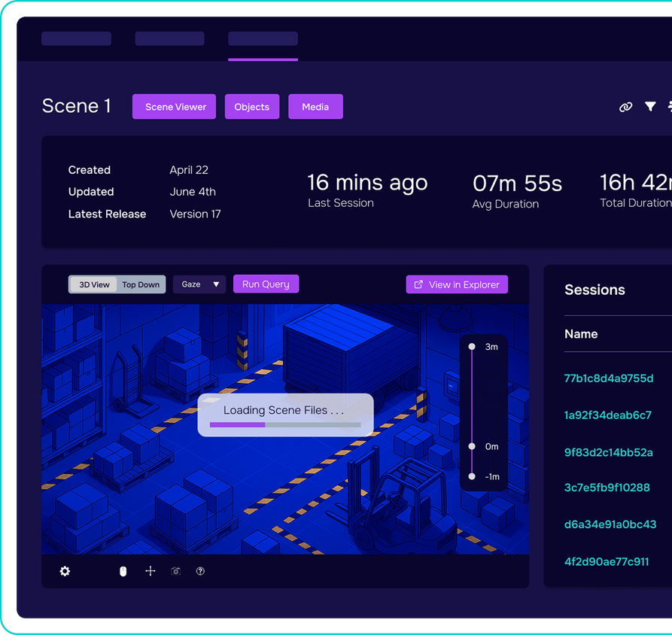Activate the crosshair targeting tool
This screenshot has height=635, width=672.
[x=150, y=571]
